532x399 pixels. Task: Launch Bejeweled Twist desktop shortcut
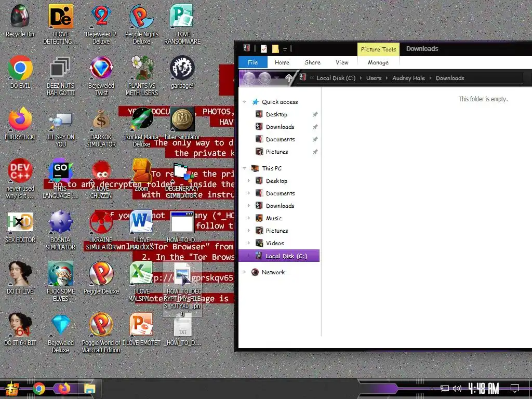click(x=101, y=76)
